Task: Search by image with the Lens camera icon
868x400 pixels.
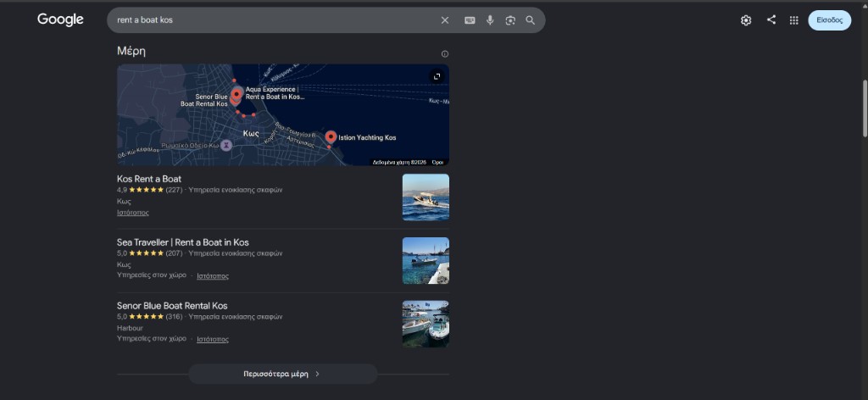Action: coord(509,20)
